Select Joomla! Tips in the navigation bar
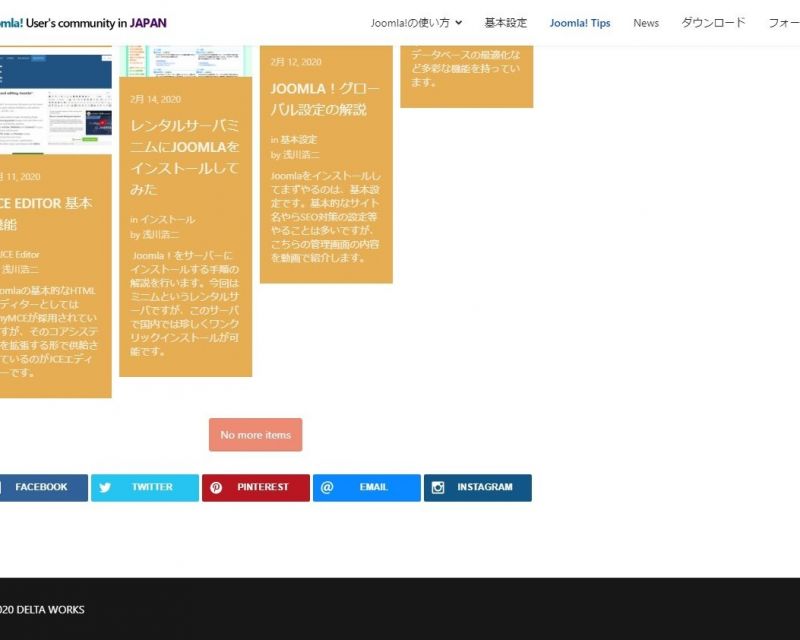The image size is (800, 640). pyautogui.click(x=579, y=23)
